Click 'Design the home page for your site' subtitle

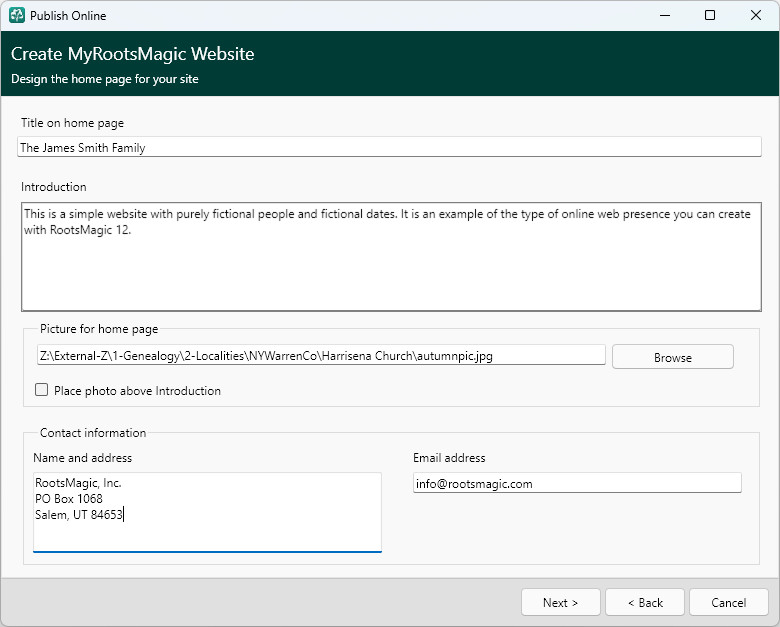104,79
